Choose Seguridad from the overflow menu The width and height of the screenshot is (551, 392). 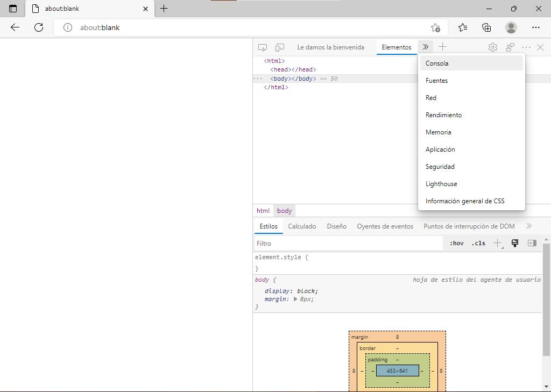[471, 167]
